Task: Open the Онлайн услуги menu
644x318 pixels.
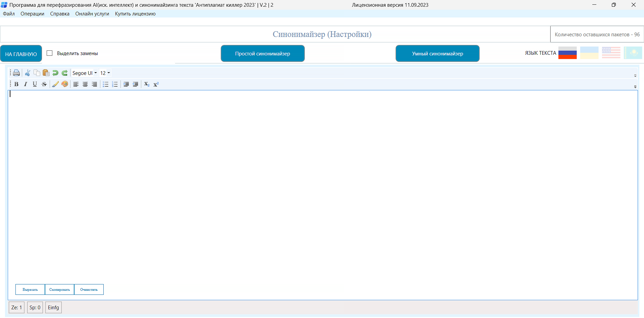Action: click(92, 14)
